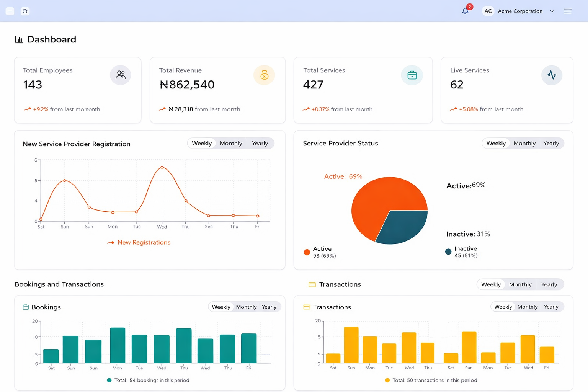The height and width of the screenshot is (392, 588).
Task: Click the money bag icon on Total Revenue card
Action: coord(264,75)
